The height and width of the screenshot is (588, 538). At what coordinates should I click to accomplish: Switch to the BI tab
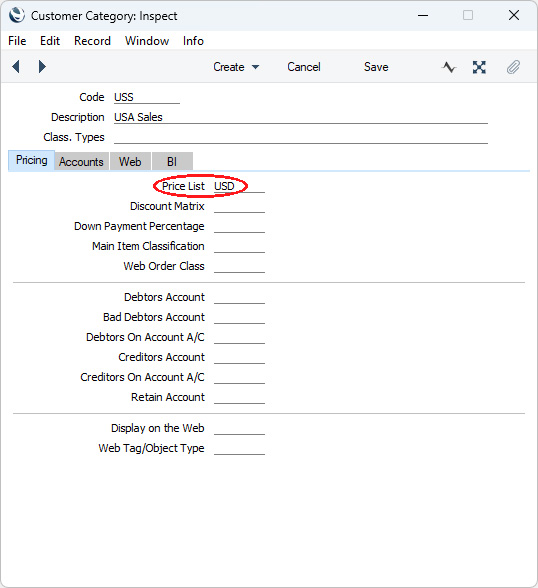(172, 162)
